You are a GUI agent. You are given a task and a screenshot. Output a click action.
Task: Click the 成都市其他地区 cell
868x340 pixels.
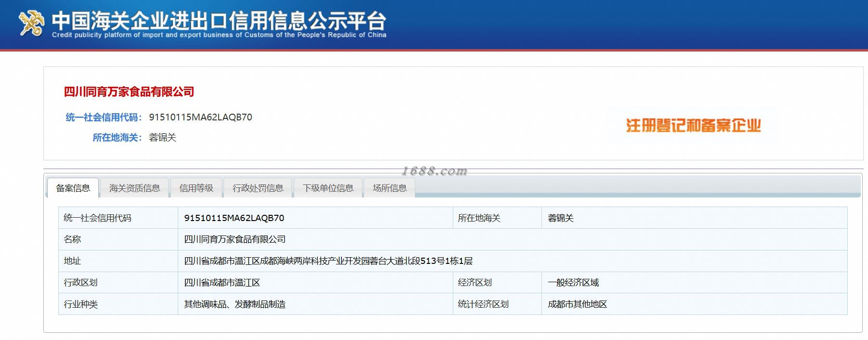pyautogui.click(x=694, y=304)
